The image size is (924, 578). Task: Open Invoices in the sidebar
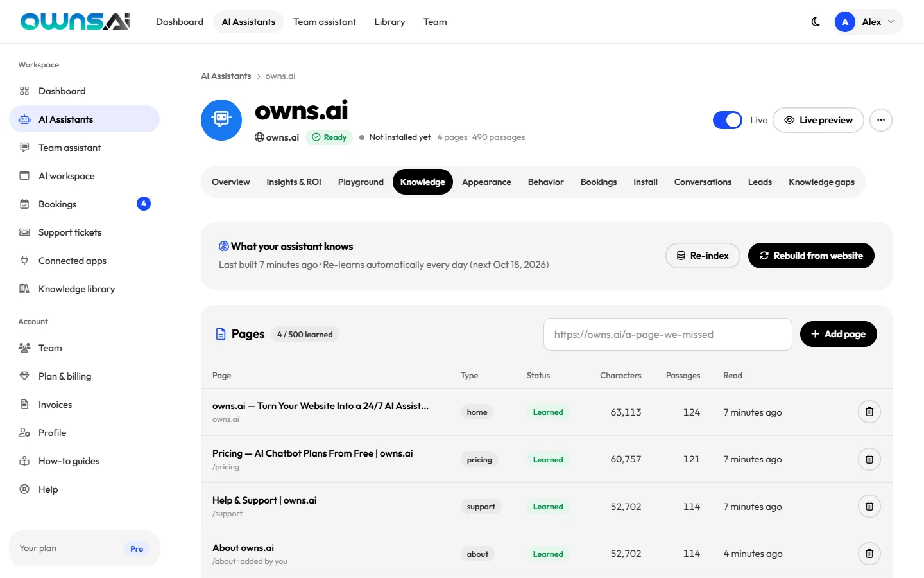(84, 405)
